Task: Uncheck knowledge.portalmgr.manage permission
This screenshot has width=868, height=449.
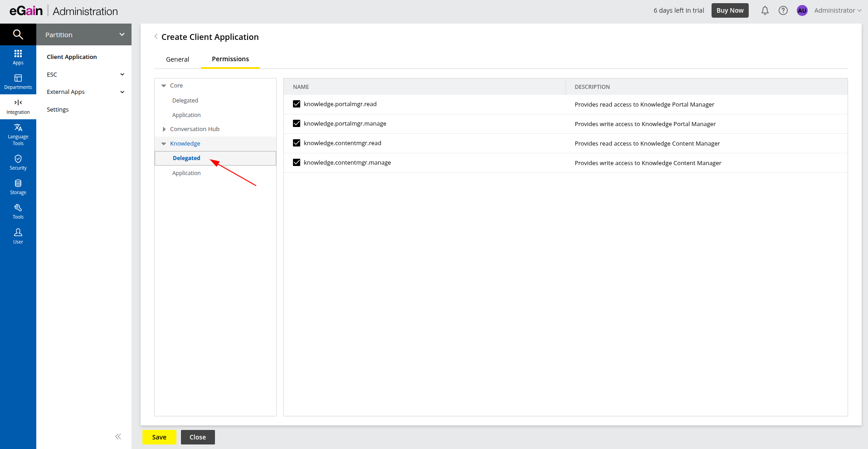Action: tap(297, 123)
